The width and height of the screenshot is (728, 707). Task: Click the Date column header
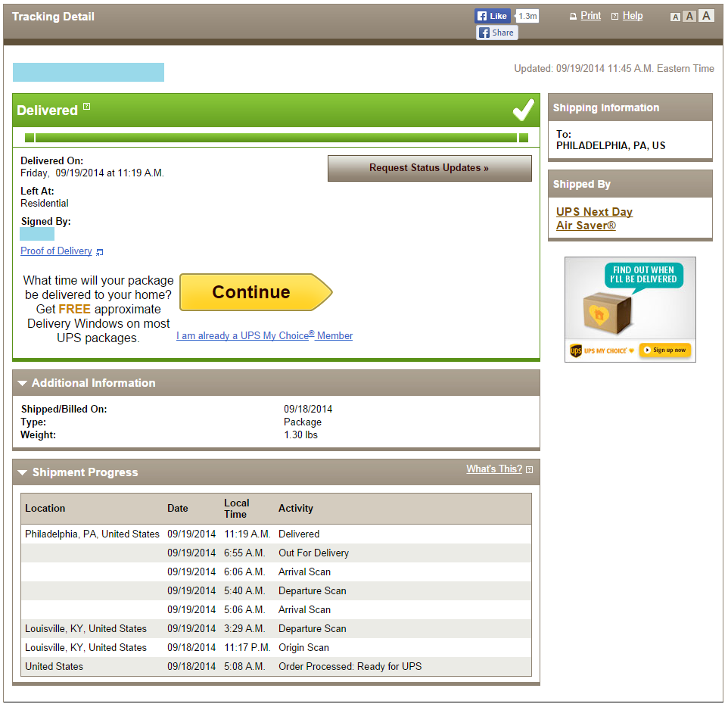[x=177, y=508]
